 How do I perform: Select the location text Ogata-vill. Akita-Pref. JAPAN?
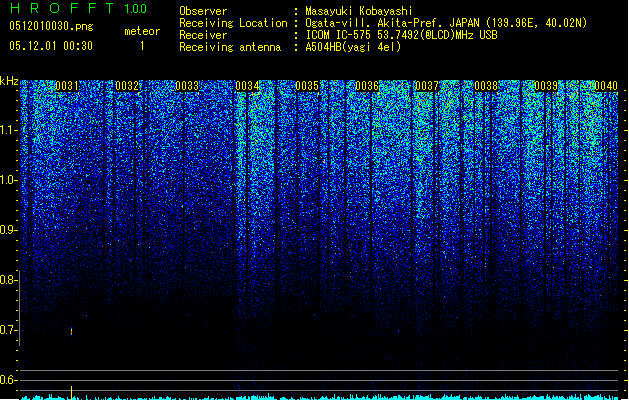[x=394, y=23]
